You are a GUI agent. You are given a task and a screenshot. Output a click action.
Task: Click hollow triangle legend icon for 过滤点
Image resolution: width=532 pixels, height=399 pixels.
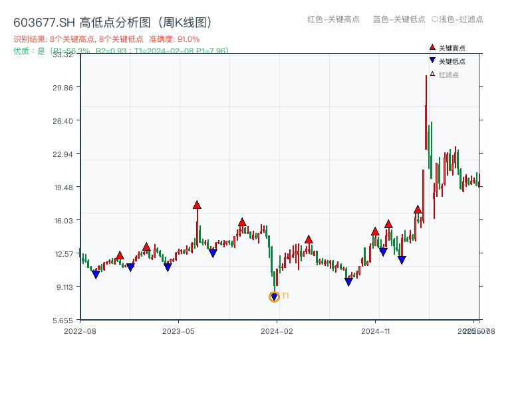[x=432, y=74]
